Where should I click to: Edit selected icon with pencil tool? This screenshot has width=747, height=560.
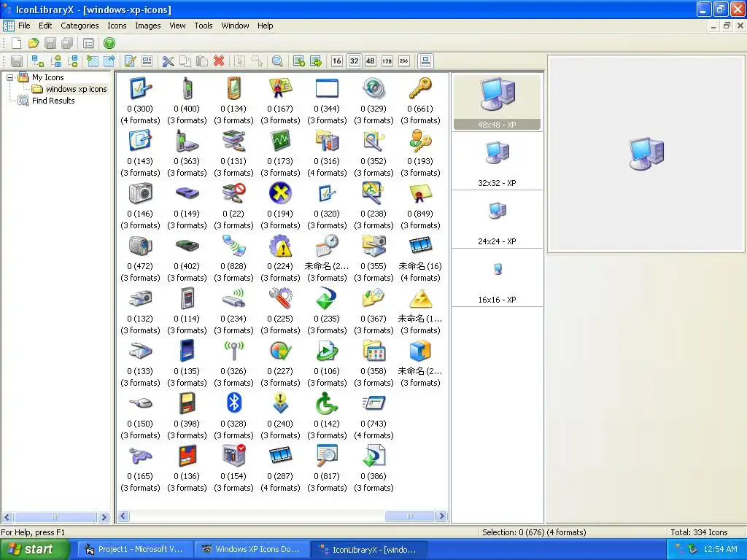click(x=130, y=61)
